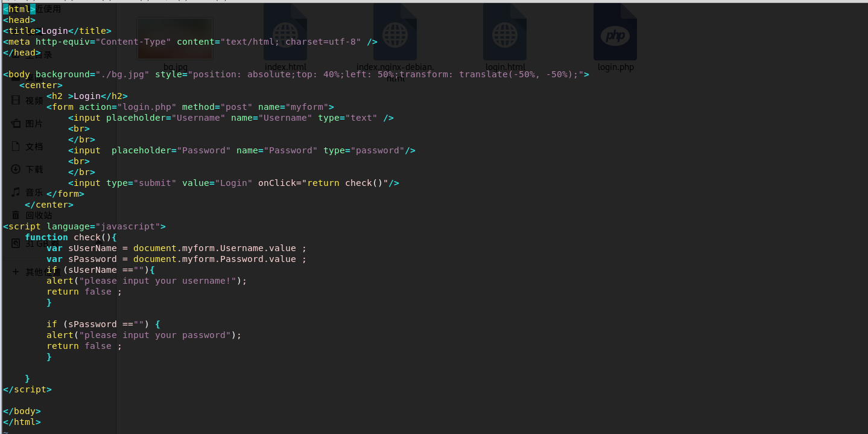Viewport: 868px width, 434px height.
Task: Click the if (sUserName ==""){ line
Action: pyautogui.click(x=101, y=270)
